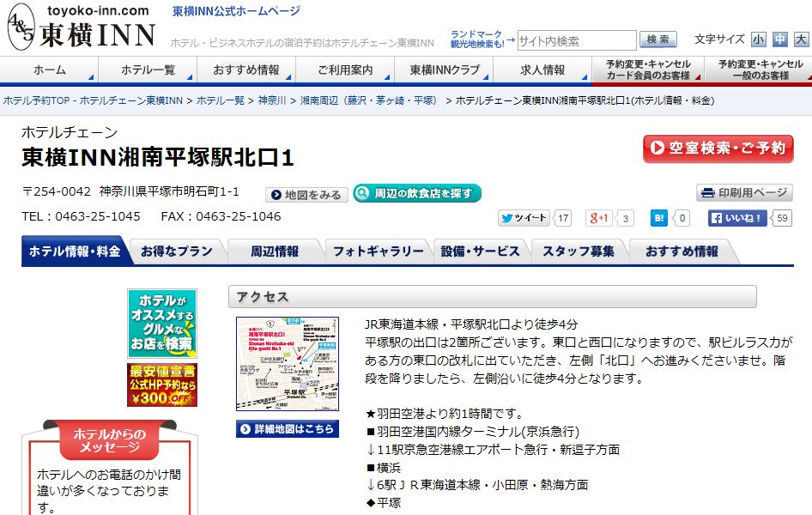Click the ホテル一覧 breadcrumb link

point(221,100)
